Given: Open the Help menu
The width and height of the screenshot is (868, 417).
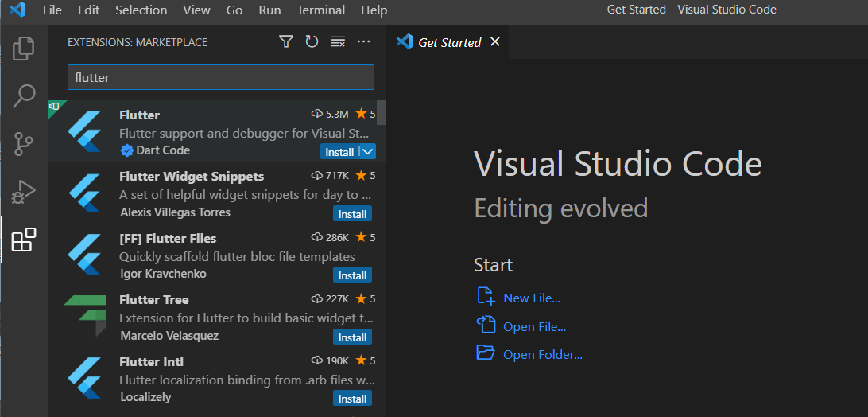Looking at the screenshot, I should point(374,10).
